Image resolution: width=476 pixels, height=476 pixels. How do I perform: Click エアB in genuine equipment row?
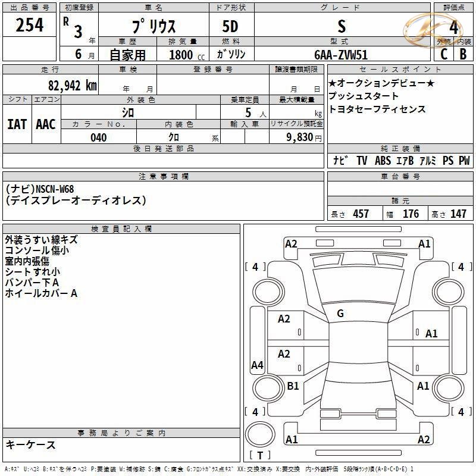[x=405, y=160]
